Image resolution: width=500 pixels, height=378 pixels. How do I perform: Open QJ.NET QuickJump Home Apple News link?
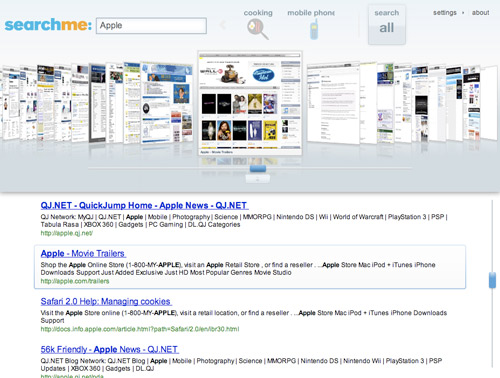tap(144, 205)
